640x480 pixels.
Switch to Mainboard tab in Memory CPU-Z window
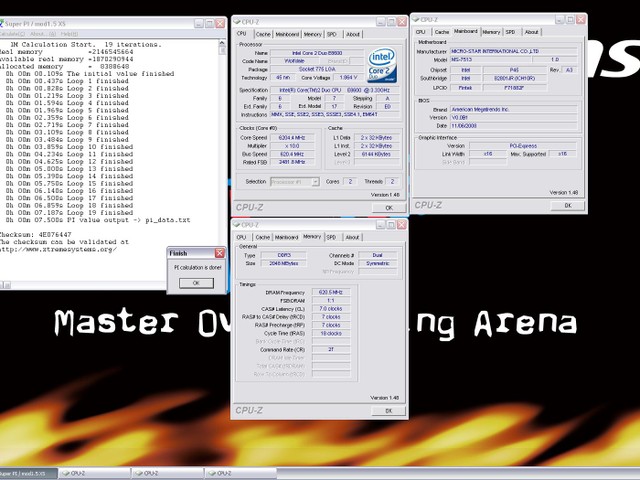click(x=287, y=237)
